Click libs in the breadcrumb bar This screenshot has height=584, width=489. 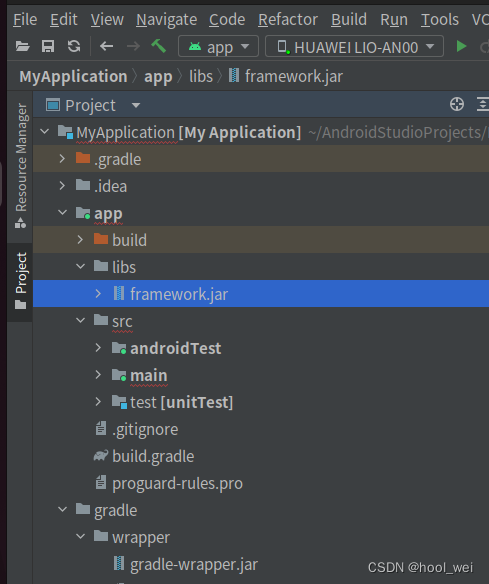tap(201, 76)
